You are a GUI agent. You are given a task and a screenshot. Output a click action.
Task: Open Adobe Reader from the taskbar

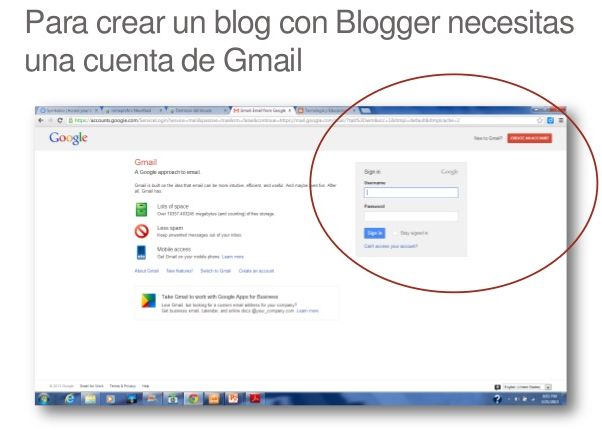255,399
